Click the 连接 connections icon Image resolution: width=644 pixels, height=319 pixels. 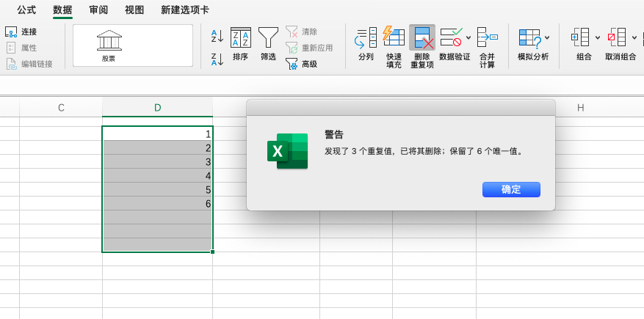(11, 32)
